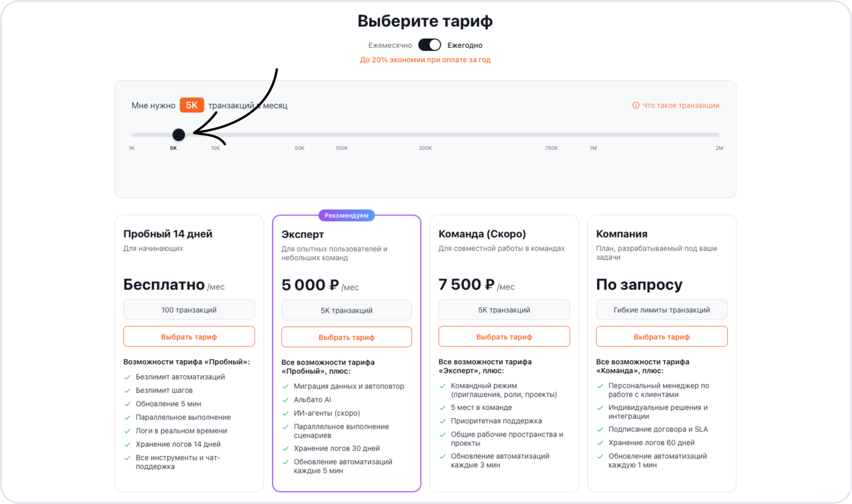Click the checkmark icon beside "Безлимит шагов"
The width and height of the screenshot is (852, 504).
click(x=127, y=391)
